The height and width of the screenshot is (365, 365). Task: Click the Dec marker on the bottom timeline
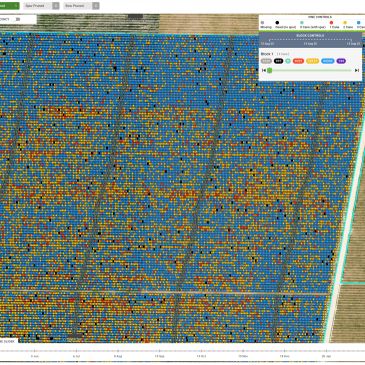click(x=285, y=356)
